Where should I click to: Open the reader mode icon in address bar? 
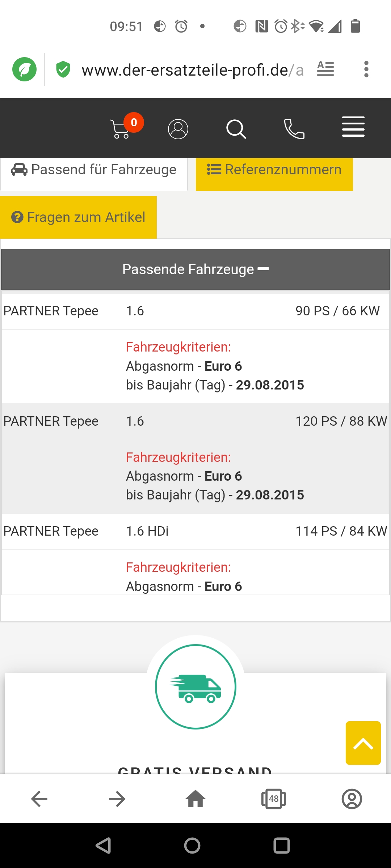325,69
